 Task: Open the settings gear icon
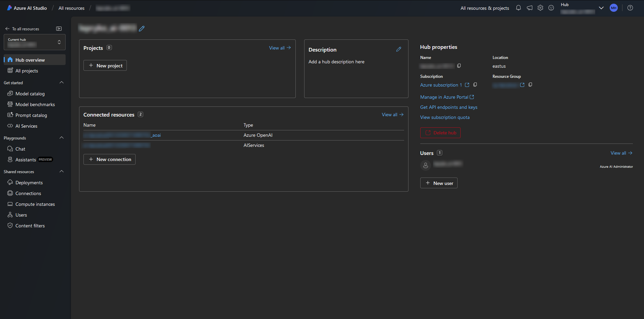click(x=540, y=8)
